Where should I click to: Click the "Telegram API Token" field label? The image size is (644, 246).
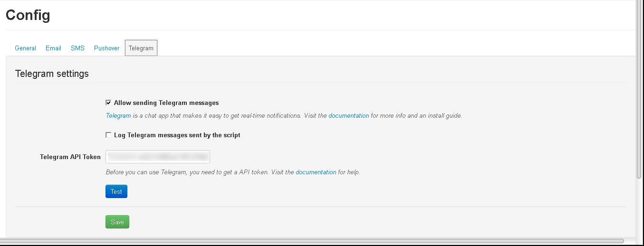click(x=70, y=157)
